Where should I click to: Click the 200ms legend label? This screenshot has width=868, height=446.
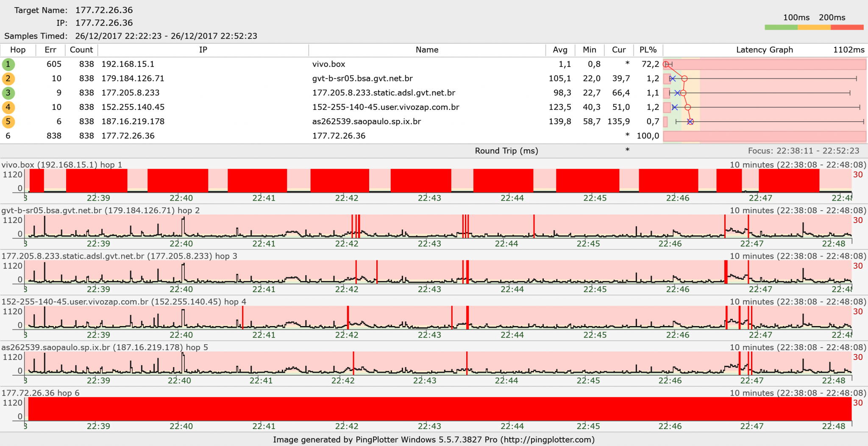(832, 18)
